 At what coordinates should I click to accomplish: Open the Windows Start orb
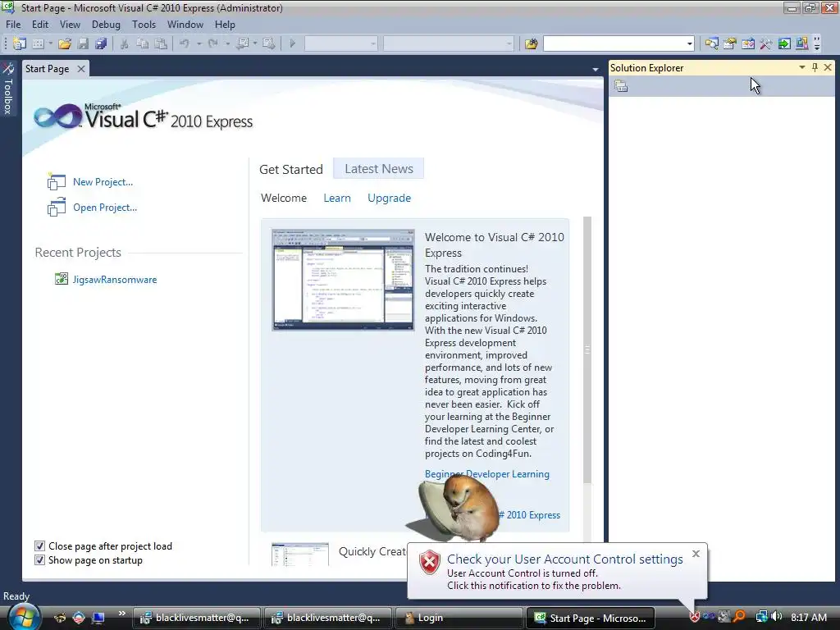click(24, 616)
